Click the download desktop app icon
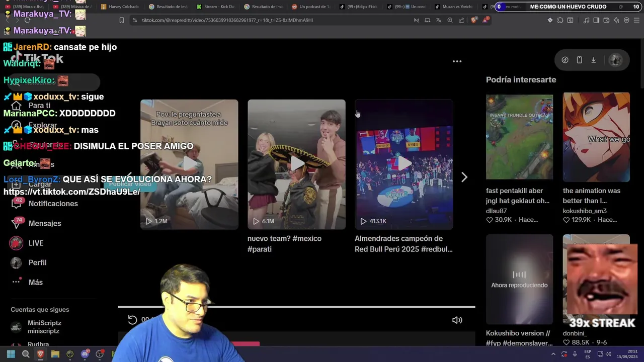 tap(593, 60)
